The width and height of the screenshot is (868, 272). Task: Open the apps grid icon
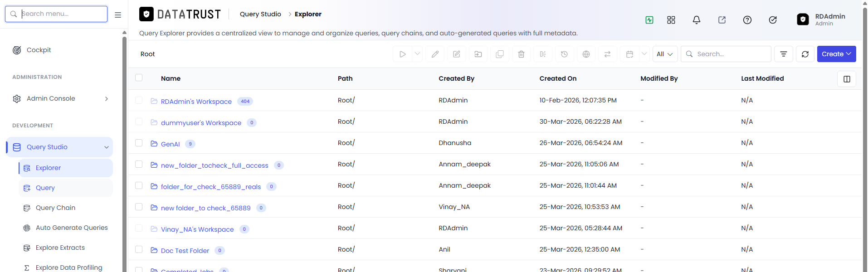(x=671, y=20)
